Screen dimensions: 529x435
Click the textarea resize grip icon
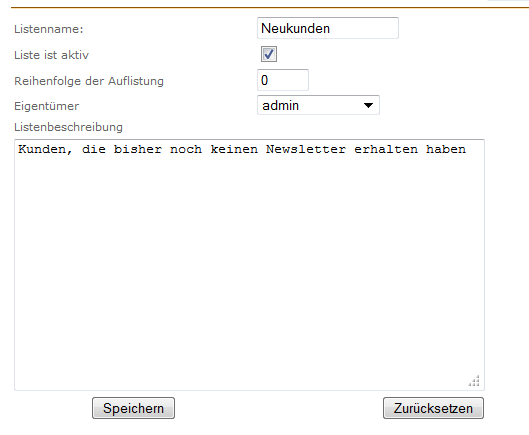[474, 381]
